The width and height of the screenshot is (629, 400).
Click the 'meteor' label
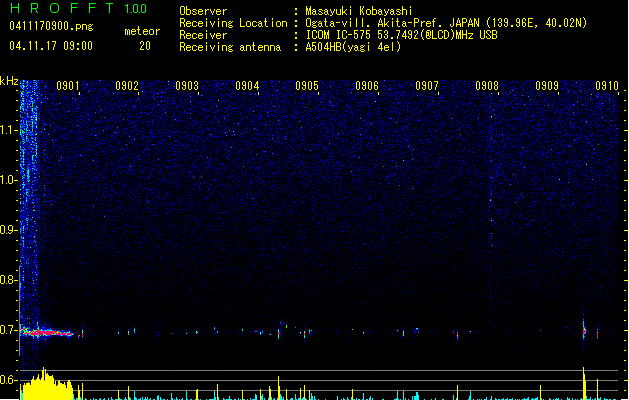tap(142, 31)
